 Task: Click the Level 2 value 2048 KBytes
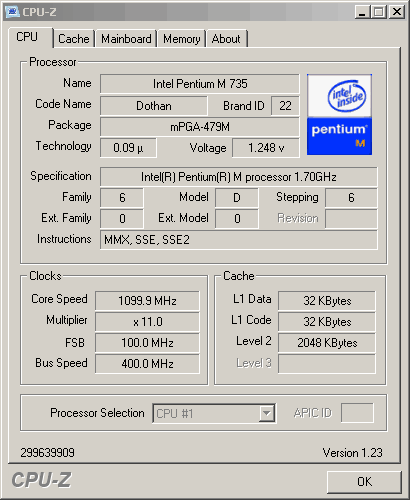(327, 343)
